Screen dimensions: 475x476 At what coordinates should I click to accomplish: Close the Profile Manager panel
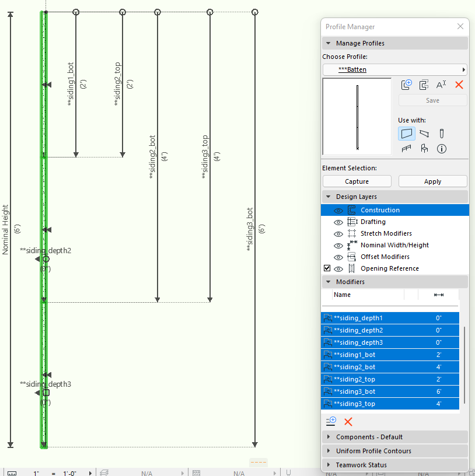[460, 26]
